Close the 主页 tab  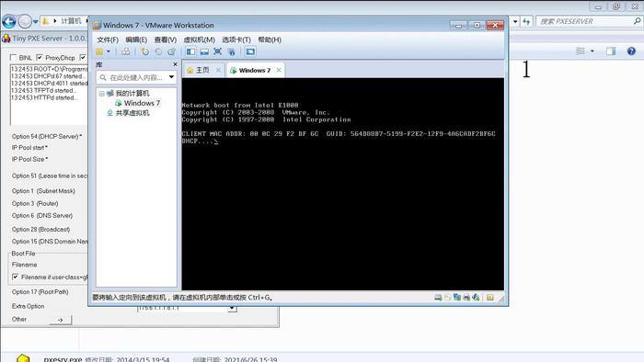click(x=219, y=70)
